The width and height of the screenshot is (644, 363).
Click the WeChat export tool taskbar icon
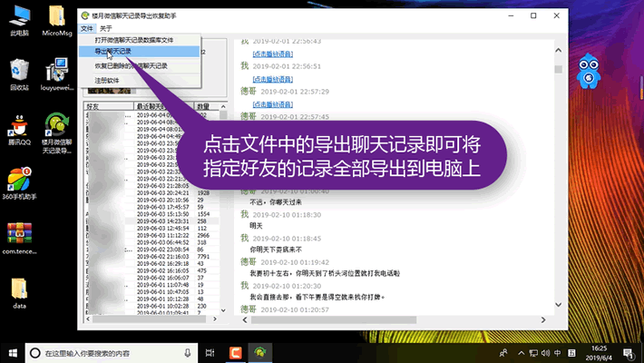tap(260, 353)
